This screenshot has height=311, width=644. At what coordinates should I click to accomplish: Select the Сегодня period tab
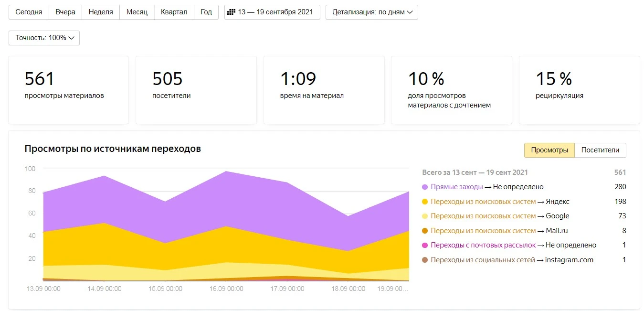coord(29,12)
